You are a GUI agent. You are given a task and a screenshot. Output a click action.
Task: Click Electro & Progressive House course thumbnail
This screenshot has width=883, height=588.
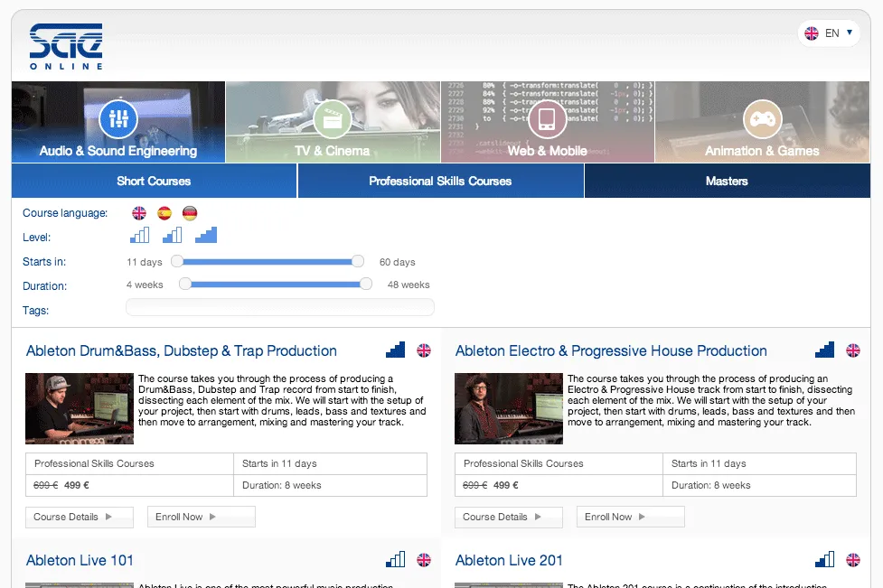coord(509,408)
